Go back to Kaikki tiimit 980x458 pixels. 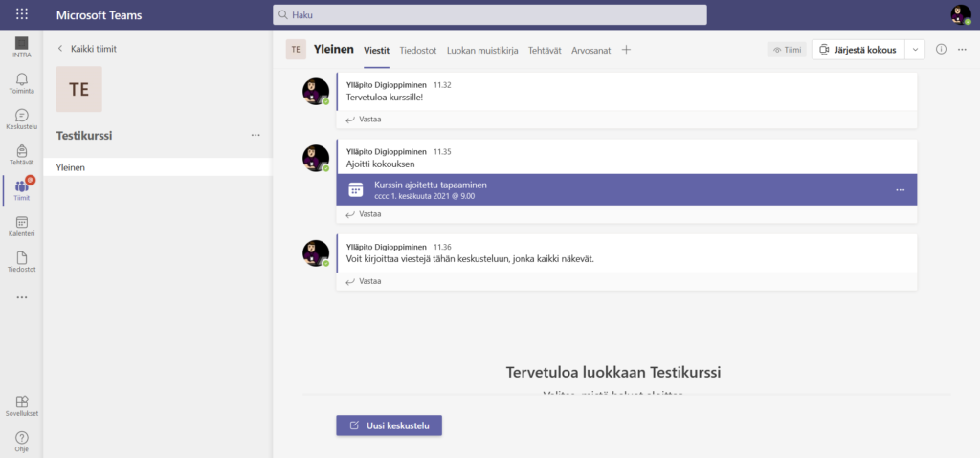pyautogui.click(x=87, y=49)
